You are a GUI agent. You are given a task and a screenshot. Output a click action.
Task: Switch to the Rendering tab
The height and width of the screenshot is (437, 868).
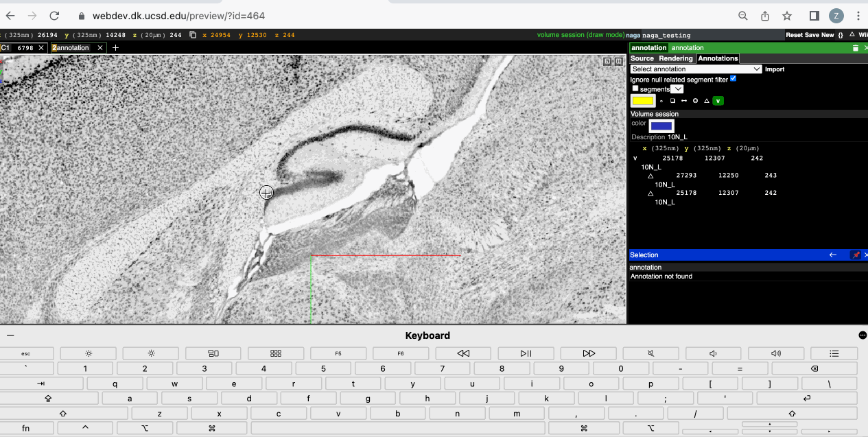click(676, 58)
